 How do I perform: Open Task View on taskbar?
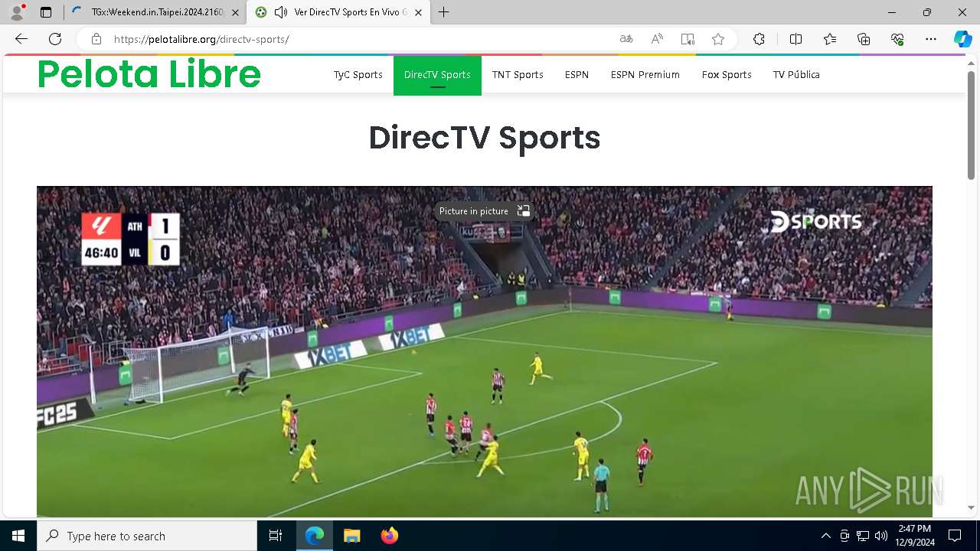pyautogui.click(x=276, y=536)
